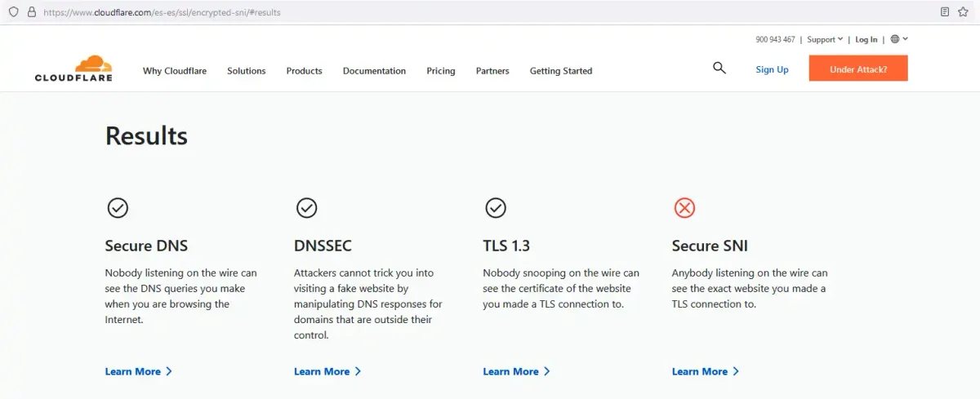Viewport: 980px width, 399px height.
Task: Click the DNSSEC checkmark icon
Action: click(306, 208)
